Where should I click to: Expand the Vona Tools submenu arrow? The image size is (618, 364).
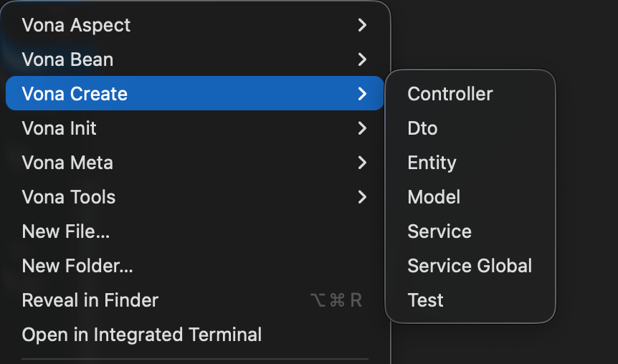362,197
